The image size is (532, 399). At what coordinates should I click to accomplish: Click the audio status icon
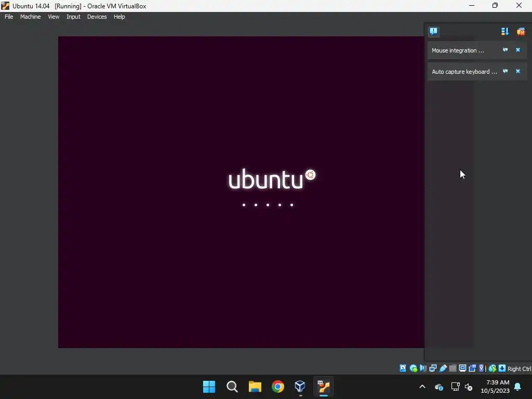pos(423,368)
